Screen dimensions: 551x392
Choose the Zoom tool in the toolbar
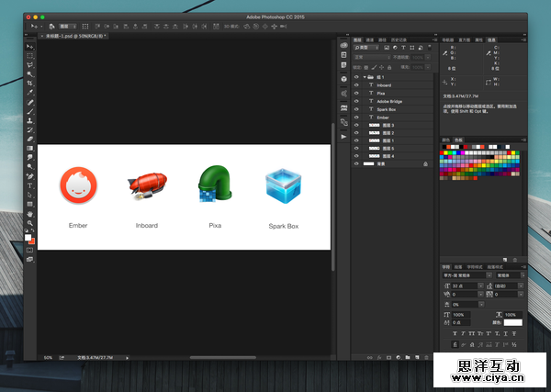pyautogui.click(x=29, y=223)
